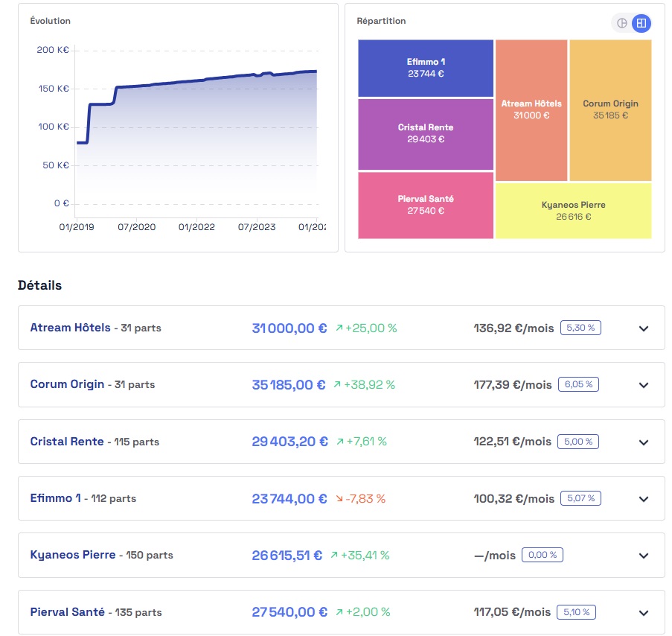Click the 5,30 % yield badge

[580, 328]
